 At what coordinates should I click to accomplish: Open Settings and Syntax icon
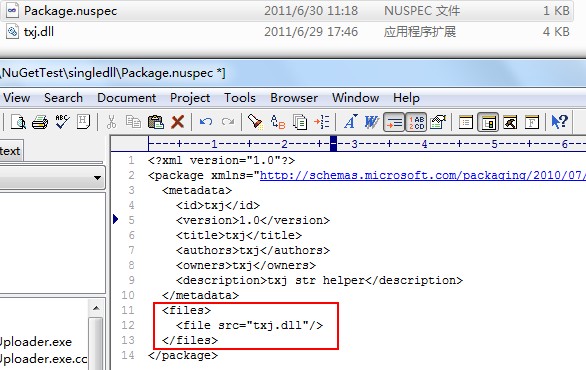tap(438, 122)
